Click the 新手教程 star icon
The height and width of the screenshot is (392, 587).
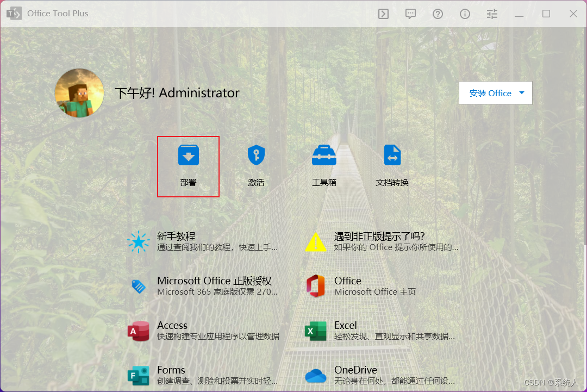[x=139, y=242]
